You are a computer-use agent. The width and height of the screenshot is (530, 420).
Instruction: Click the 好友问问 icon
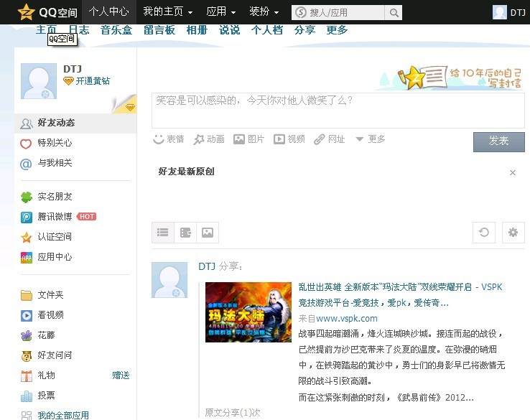click(27, 356)
